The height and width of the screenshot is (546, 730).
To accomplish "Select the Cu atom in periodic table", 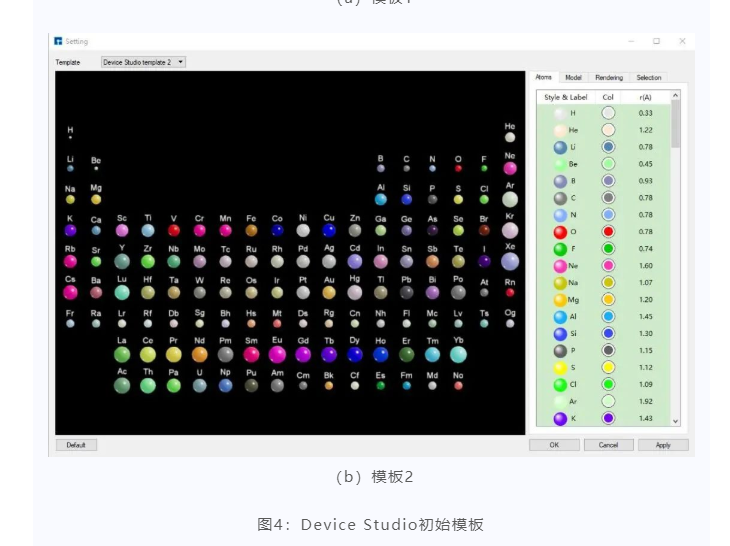I will 329,230.
